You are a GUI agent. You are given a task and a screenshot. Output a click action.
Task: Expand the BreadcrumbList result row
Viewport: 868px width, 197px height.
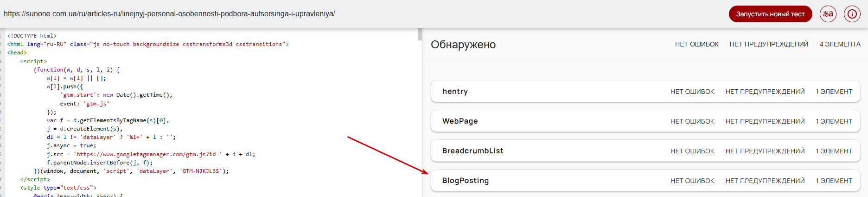point(645,151)
